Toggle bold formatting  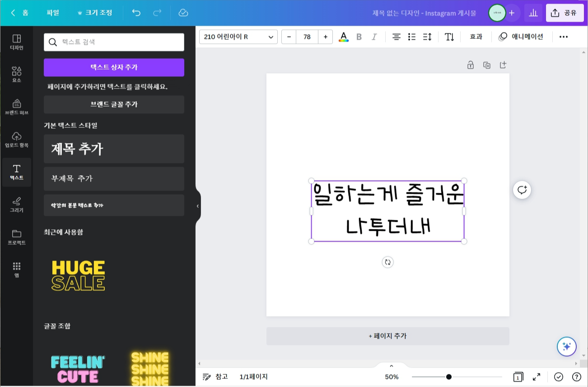click(359, 37)
